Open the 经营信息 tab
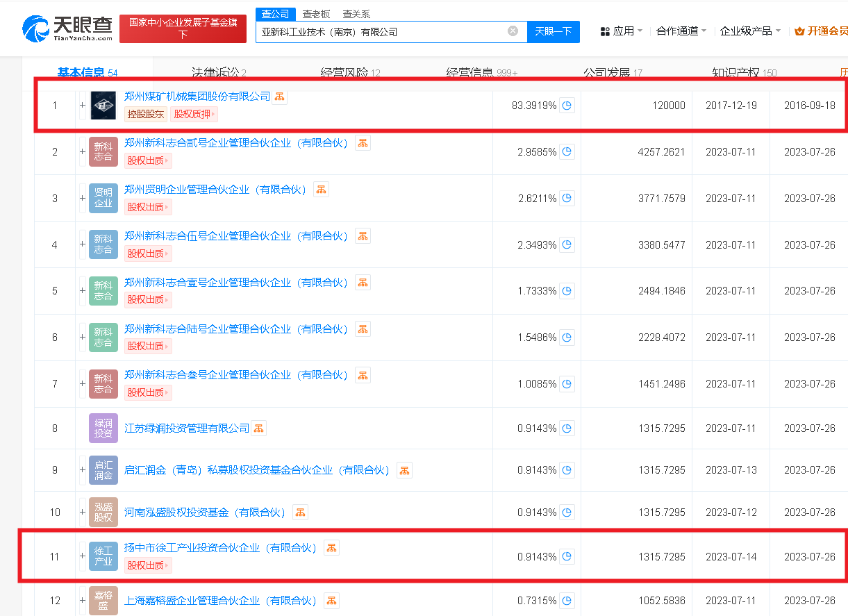The height and width of the screenshot is (616, 848). [x=481, y=72]
